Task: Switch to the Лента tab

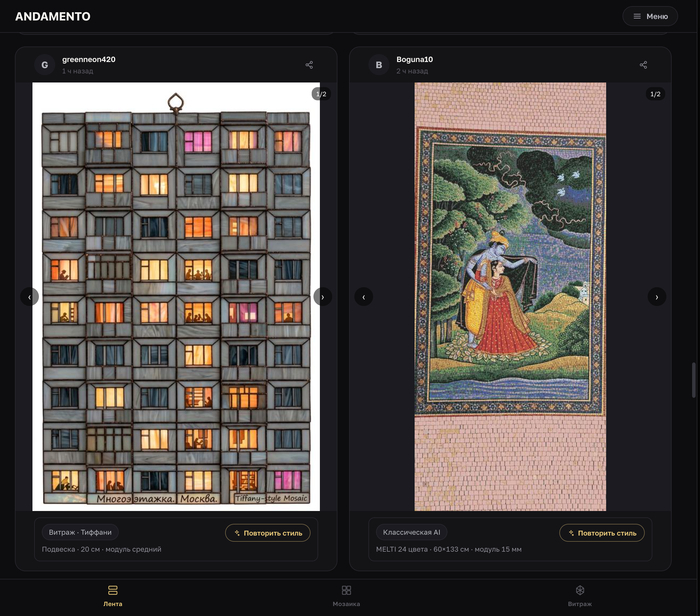Action: 112,596
